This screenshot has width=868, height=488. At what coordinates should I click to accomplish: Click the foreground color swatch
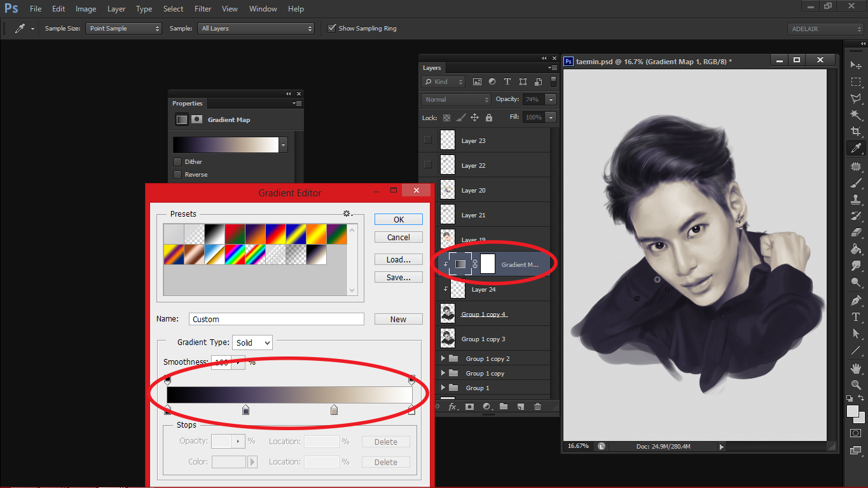(853, 411)
